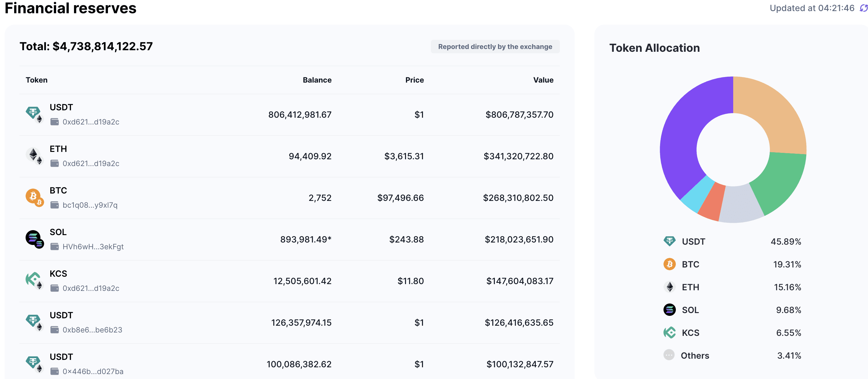Viewport: 868px width, 379px height.
Task: Click the ETH value $341,320,722.80
Action: pyautogui.click(x=518, y=156)
